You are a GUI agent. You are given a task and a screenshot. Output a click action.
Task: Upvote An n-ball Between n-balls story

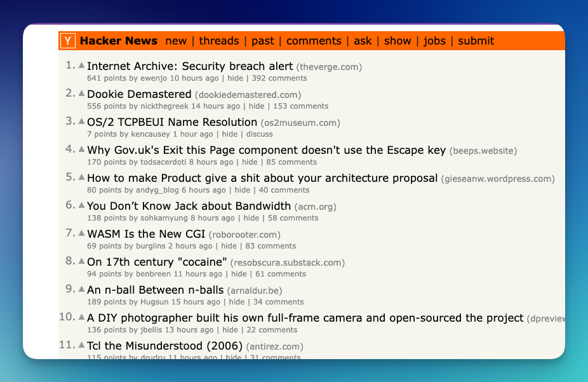click(x=81, y=289)
